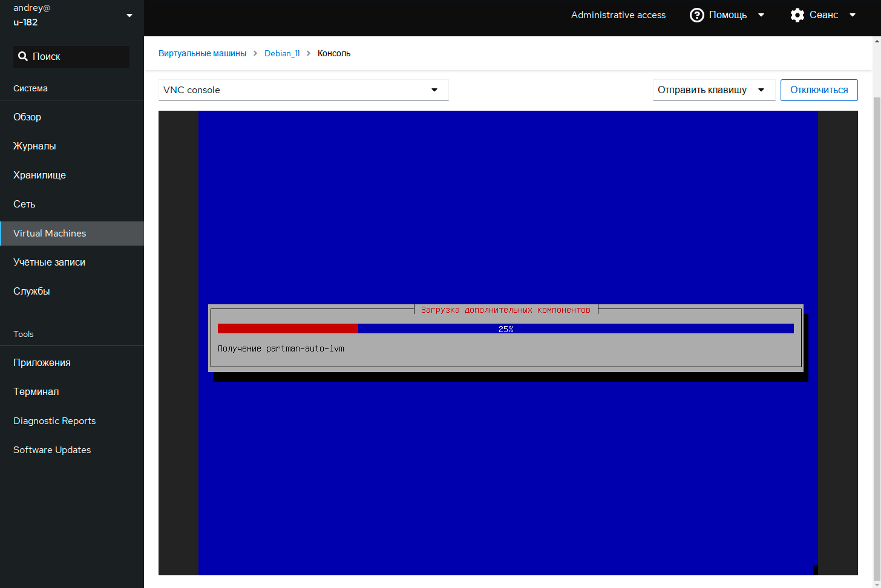
Task: Open Учётные записи page
Action: (x=49, y=262)
